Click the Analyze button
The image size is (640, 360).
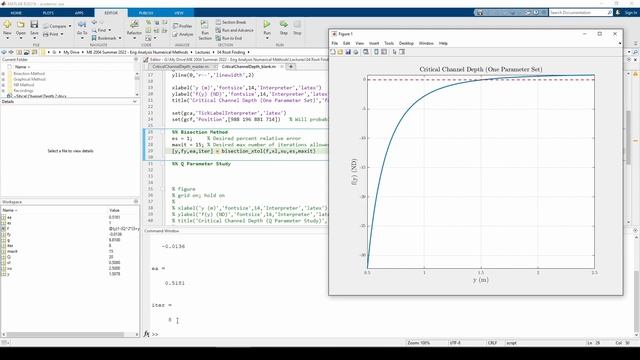[x=183, y=34]
